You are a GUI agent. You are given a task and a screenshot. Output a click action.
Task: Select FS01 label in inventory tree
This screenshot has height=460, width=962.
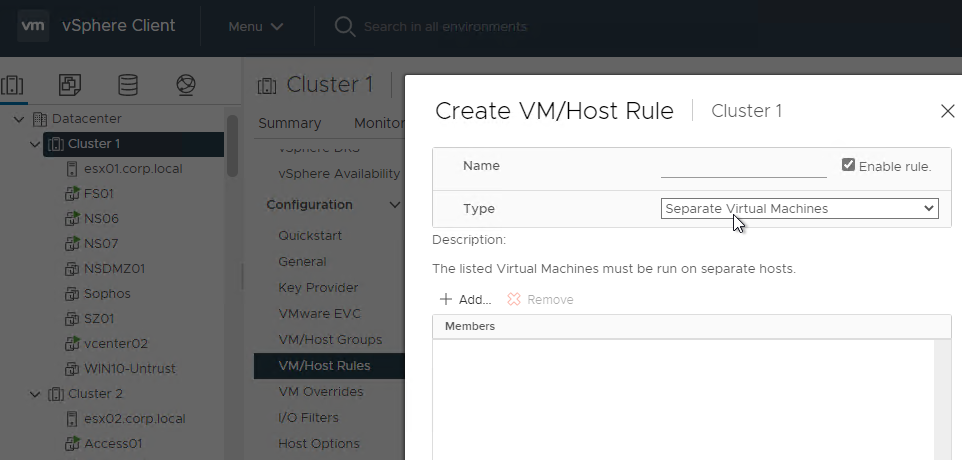point(99,194)
